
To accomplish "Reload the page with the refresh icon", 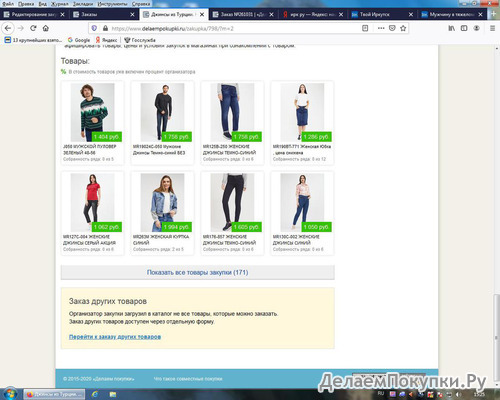I will pyautogui.click(x=33, y=28).
